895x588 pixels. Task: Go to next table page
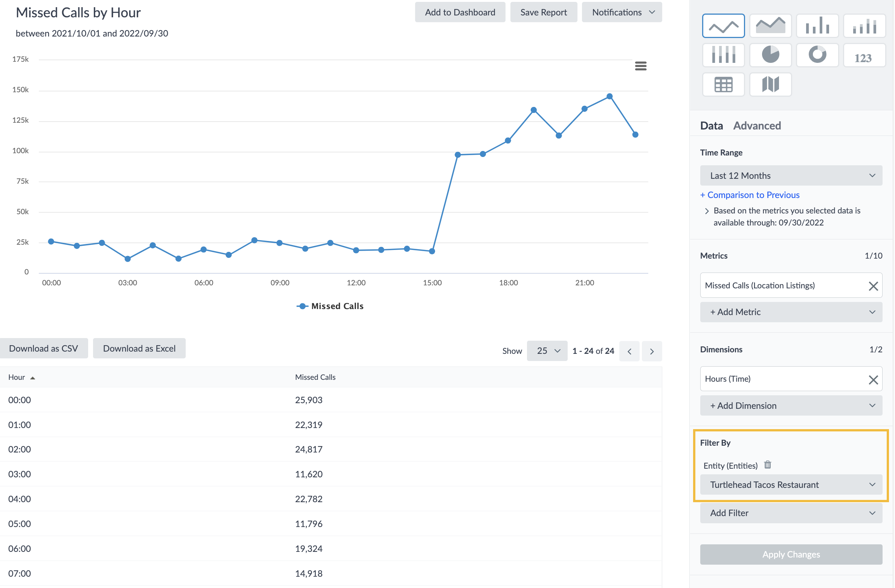tap(652, 351)
